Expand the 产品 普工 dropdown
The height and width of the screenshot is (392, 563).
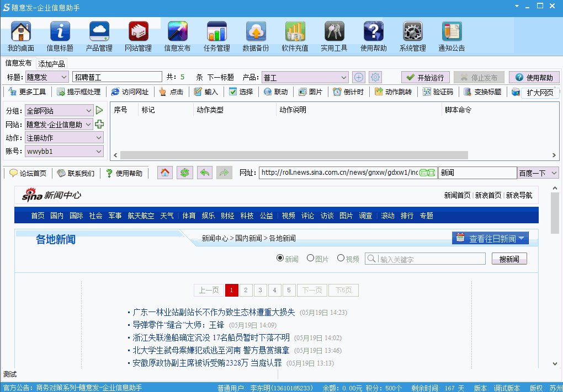point(344,78)
